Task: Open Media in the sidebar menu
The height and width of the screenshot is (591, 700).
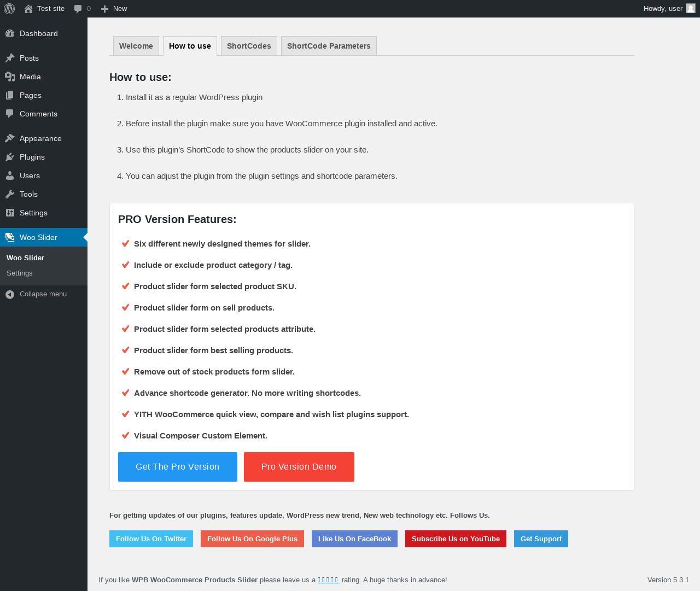Action: click(x=44, y=77)
